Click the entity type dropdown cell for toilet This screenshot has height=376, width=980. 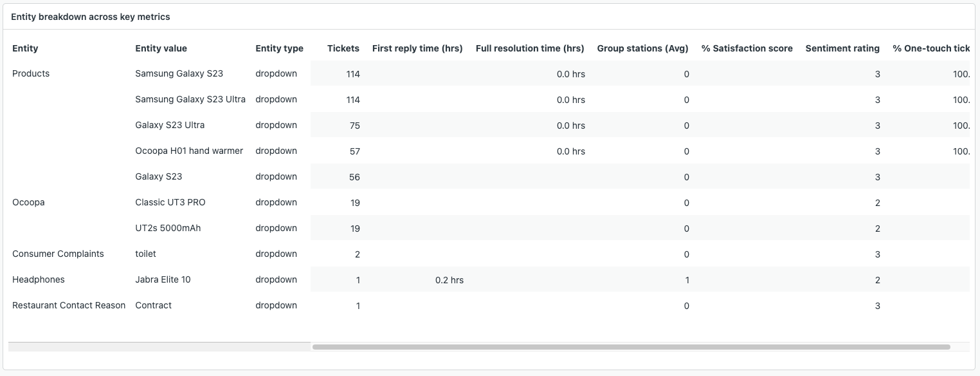[276, 254]
